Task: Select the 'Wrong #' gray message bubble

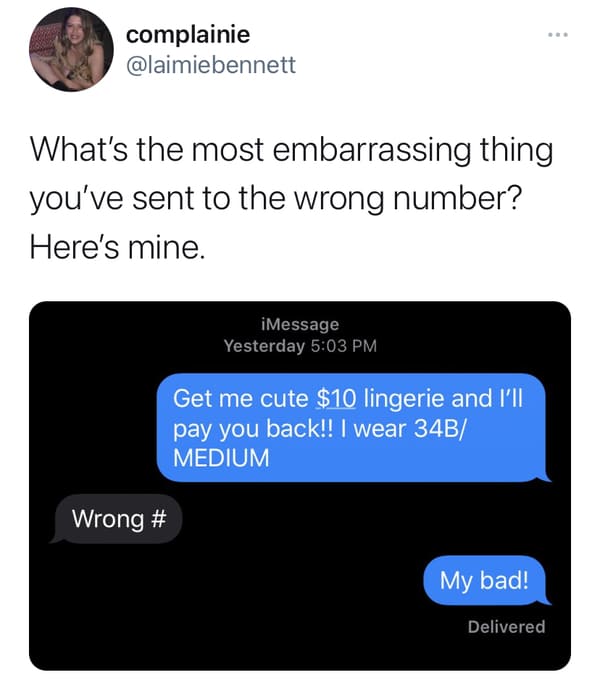Action: pos(116,518)
